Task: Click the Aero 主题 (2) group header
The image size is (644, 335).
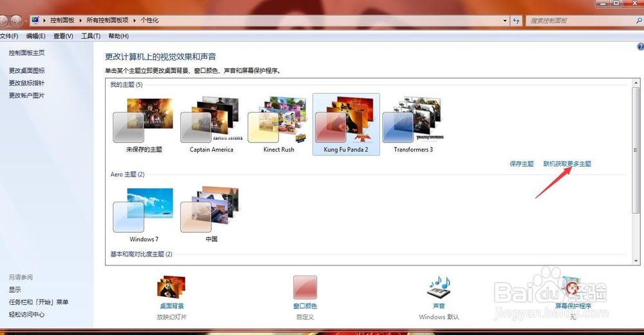Action: pyautogui.click(x=128, y=175)
